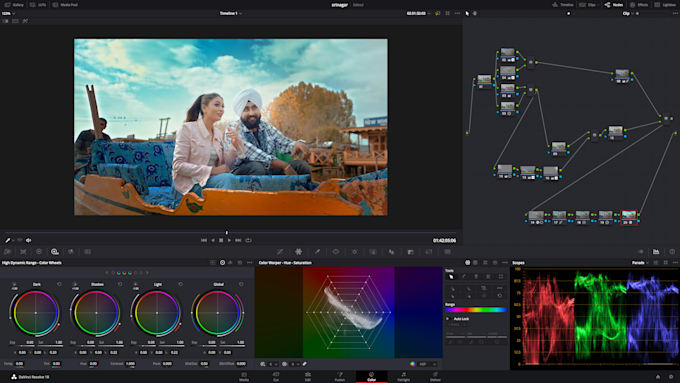Open the Sizing palette

tap(429, 252)
